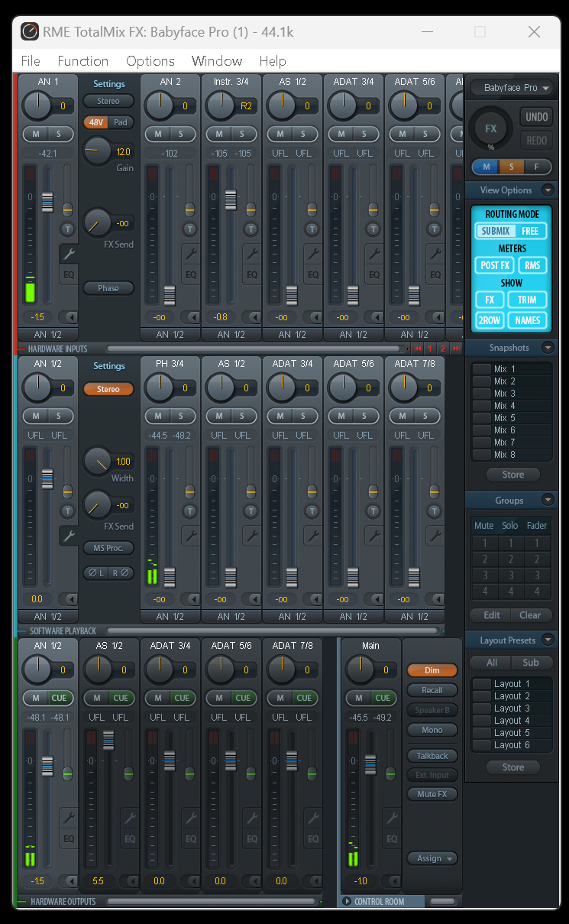Jump hardware inputs to page 2

(443, 349)
